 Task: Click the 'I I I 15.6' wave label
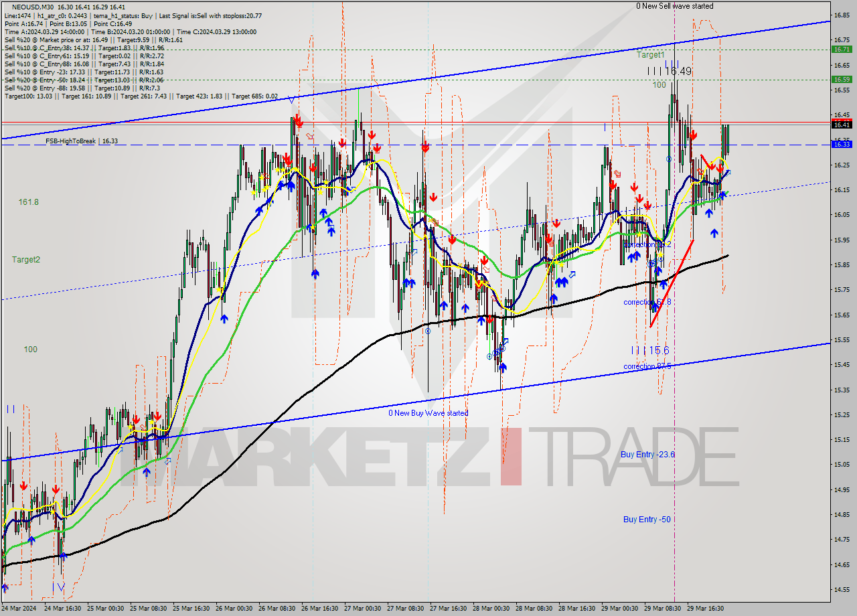[x=649, y=351]
